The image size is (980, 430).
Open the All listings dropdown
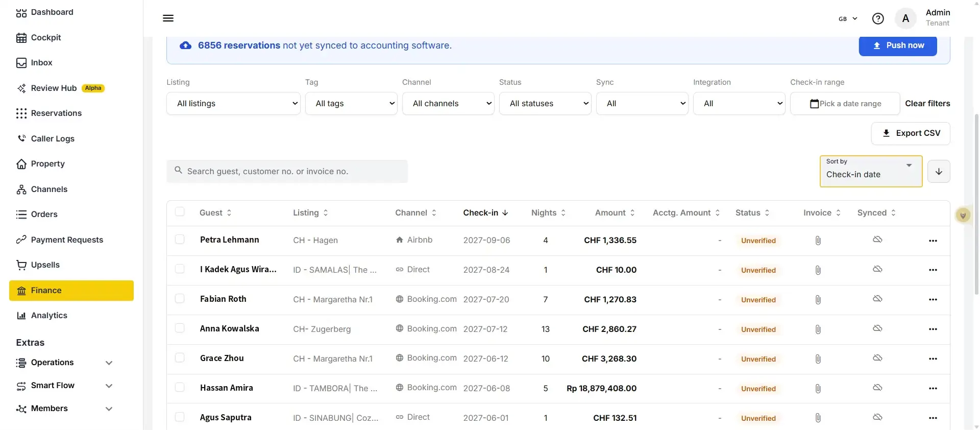coord(233,104)
